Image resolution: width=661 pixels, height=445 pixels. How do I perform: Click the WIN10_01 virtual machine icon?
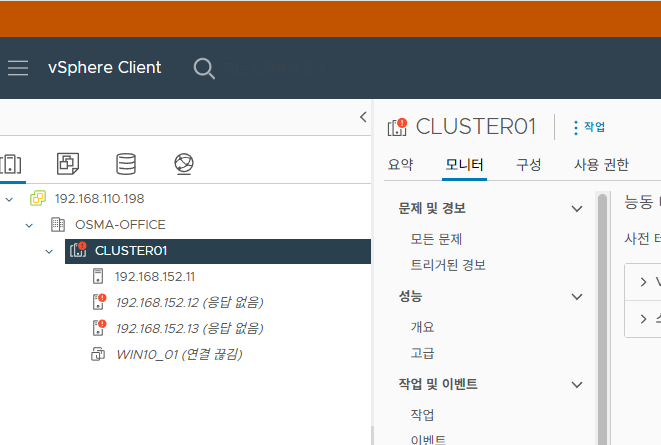tap(98, 354)
